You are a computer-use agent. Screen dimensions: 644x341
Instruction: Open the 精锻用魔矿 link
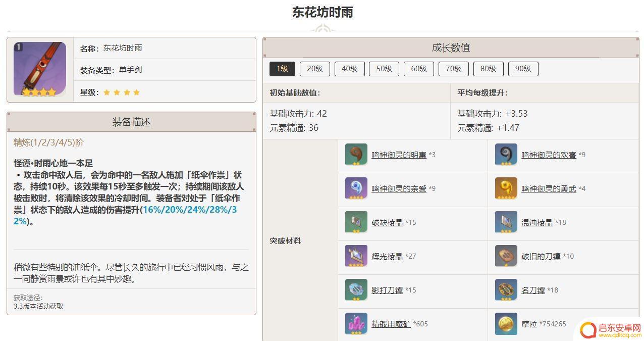(391, 324)
